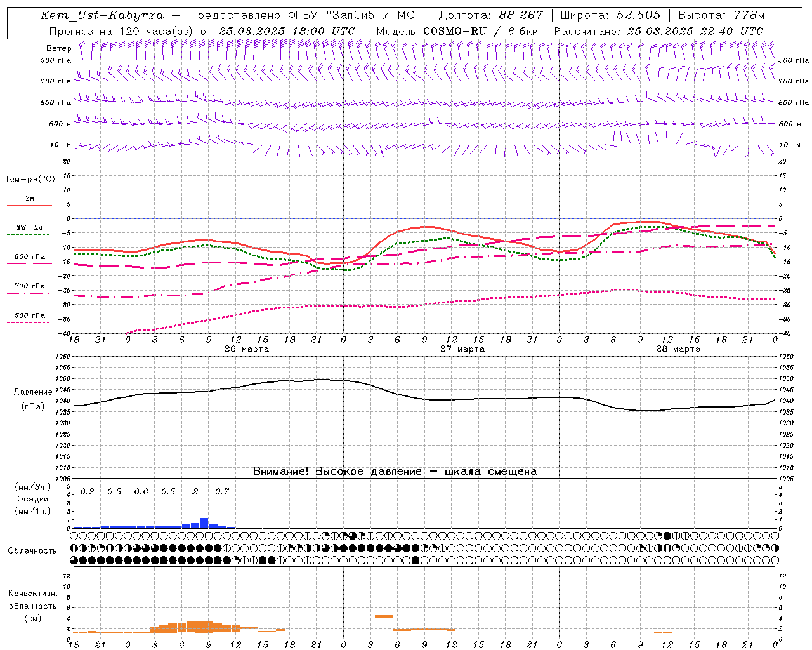Image resolution: width=812 pixels, height=650 pixels.
Task: Click the 26 марта date label
Action: pos(247,349)
